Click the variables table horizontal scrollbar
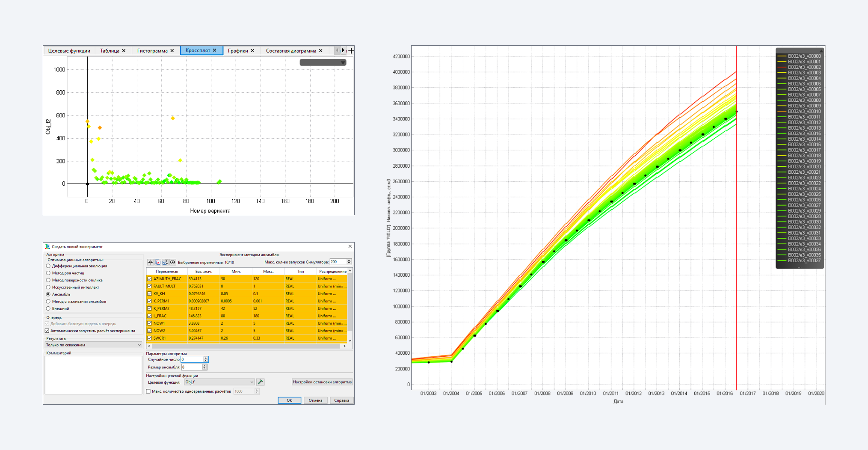Screen dimensions: 868x450 coord(247,346)
